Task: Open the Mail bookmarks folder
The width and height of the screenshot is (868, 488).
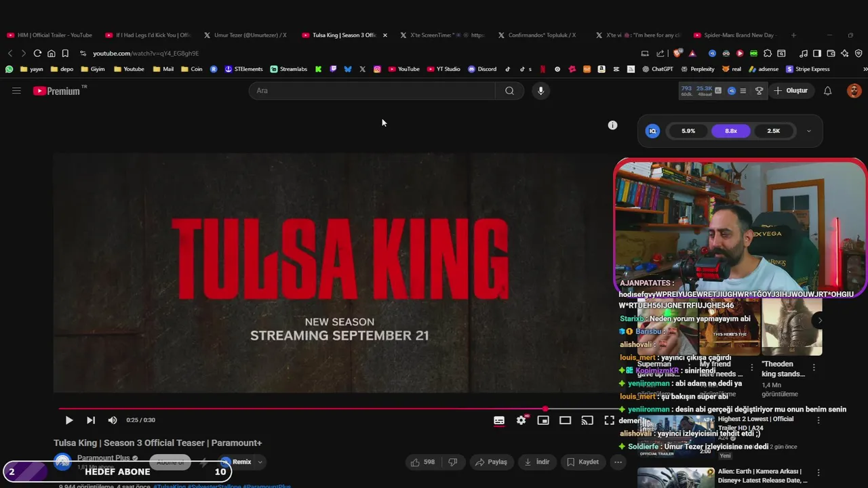Action: (x=163, y=69)
